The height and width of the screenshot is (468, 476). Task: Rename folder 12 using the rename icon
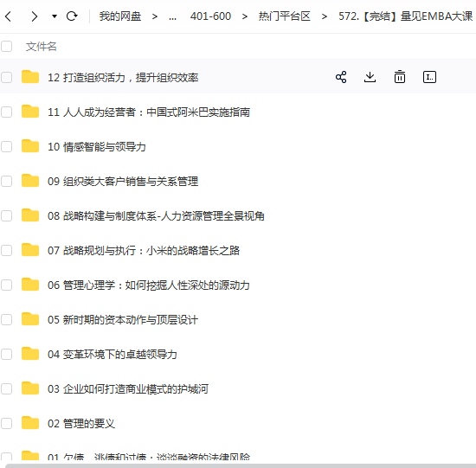429,77
